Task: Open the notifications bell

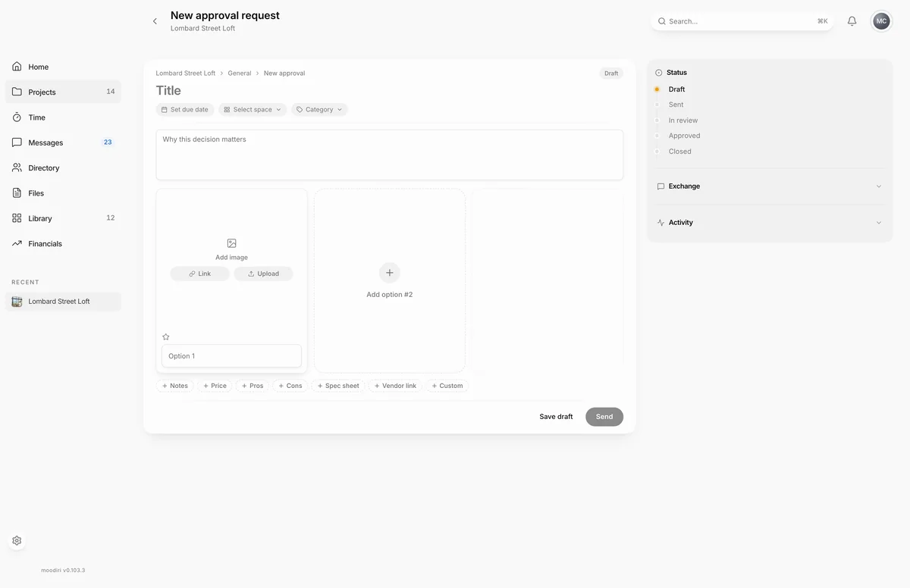Action: [x=852, y=21]
